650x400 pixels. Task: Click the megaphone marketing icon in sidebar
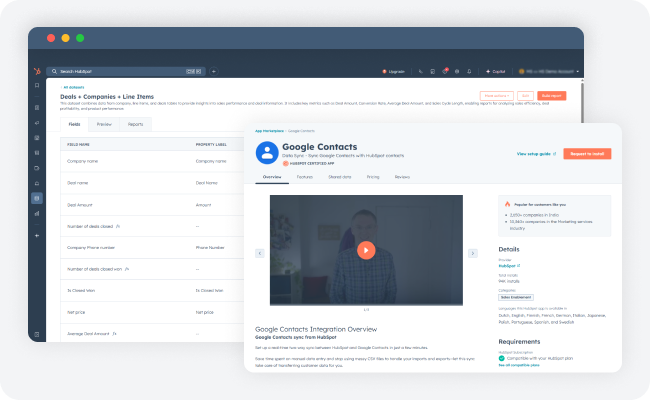pos(37,123)
